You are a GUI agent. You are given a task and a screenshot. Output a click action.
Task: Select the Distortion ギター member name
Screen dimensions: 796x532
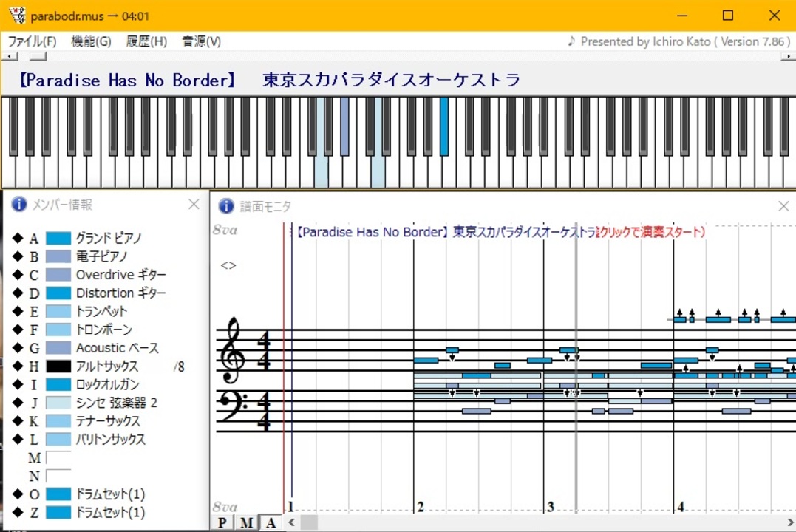pos(120,293)
